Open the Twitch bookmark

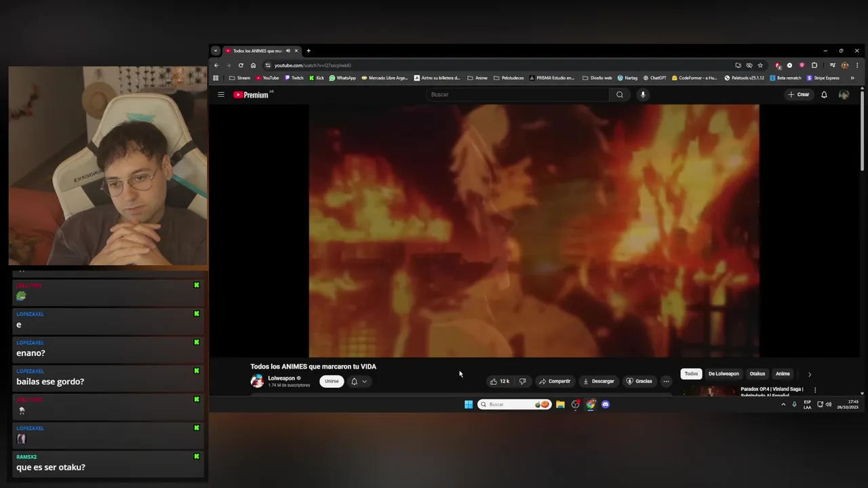tap(294, 78)
